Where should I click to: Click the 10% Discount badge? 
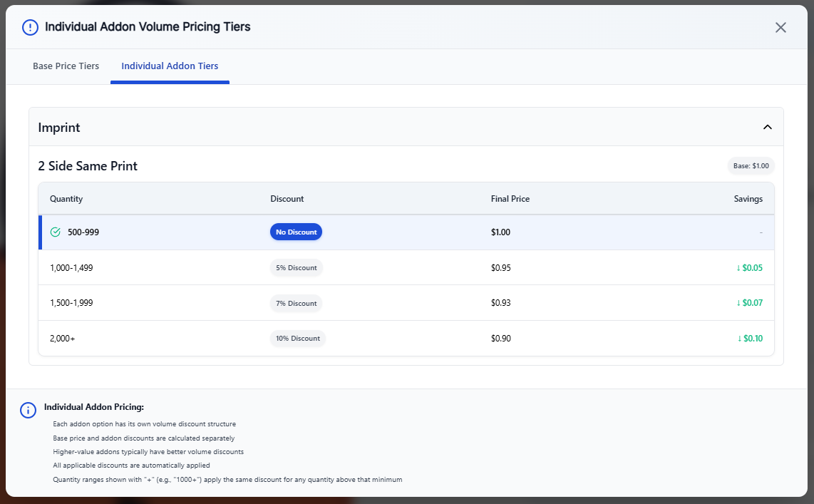point(297,338)
